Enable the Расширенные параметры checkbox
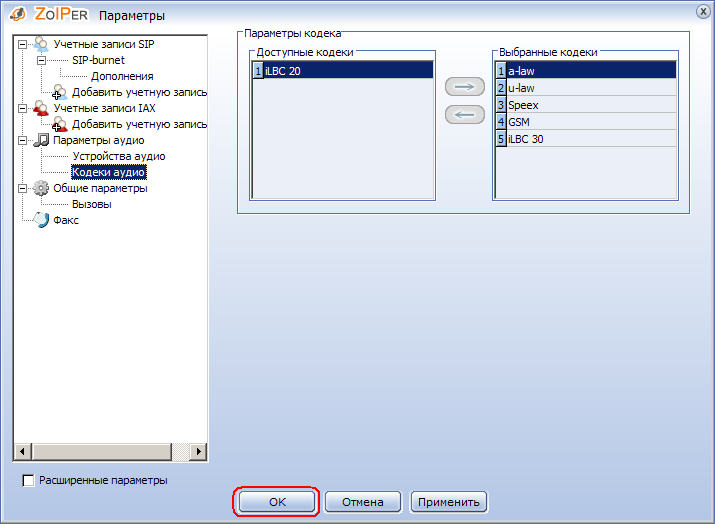 [28, 480]
